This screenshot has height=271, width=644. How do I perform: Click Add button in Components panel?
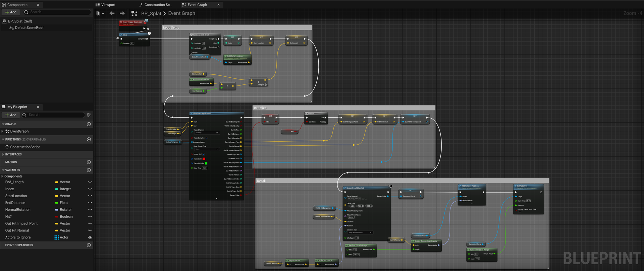click(x=11, y=12)
